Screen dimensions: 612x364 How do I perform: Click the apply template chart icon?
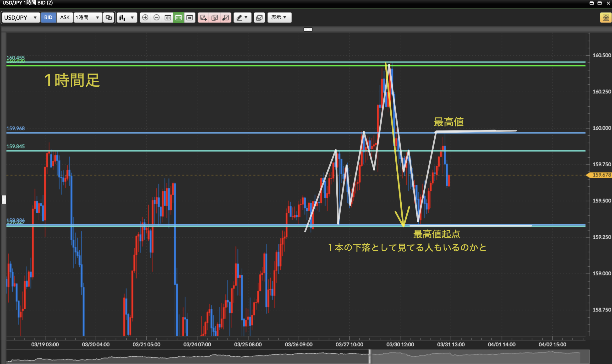pos(226,17)
